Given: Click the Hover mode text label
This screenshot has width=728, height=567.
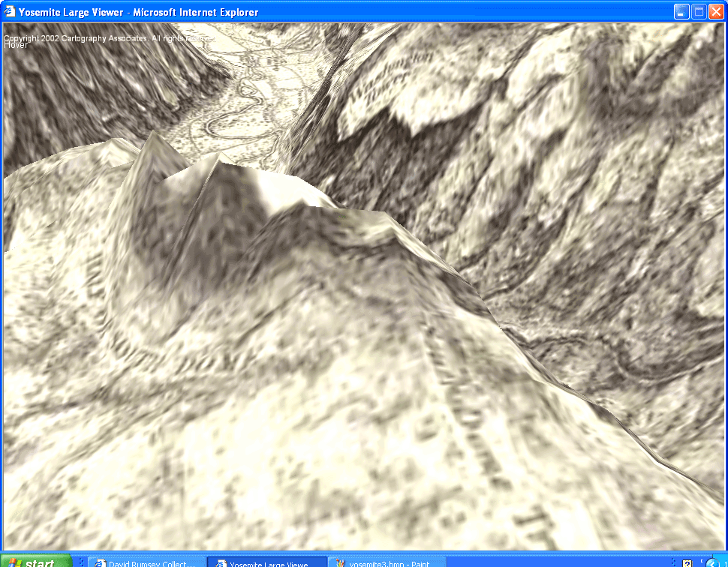Looking at the screenshot, I should click(16, 45).
